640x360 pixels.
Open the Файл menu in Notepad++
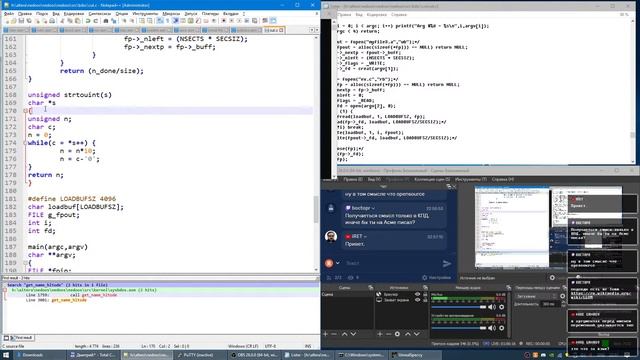9,13
